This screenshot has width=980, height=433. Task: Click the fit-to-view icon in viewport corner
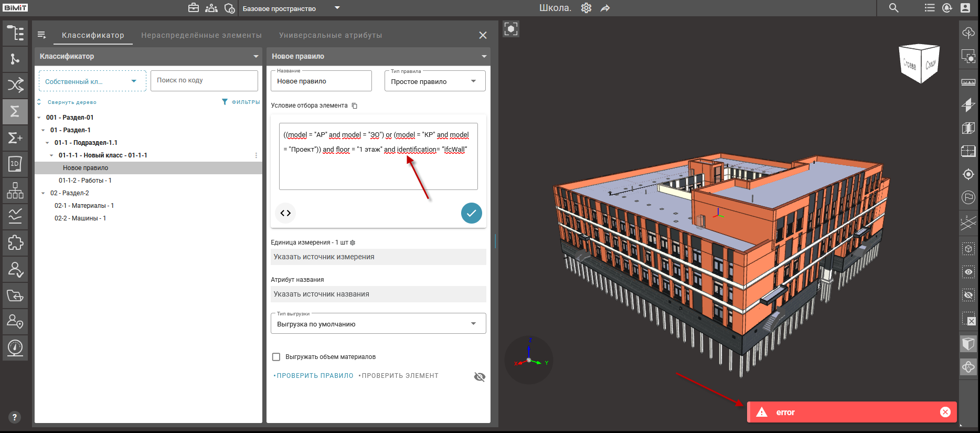[x=511, y=29]
